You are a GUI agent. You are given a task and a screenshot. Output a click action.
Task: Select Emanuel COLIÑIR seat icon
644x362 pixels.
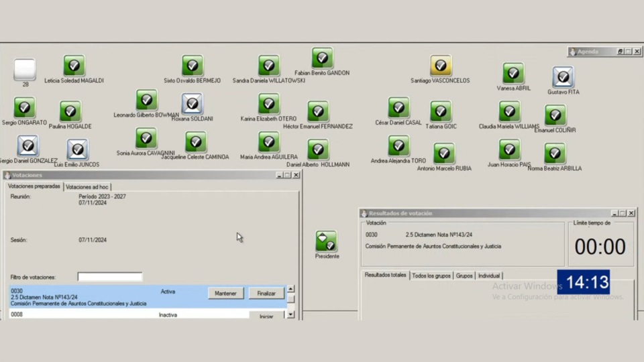[555, 115]
